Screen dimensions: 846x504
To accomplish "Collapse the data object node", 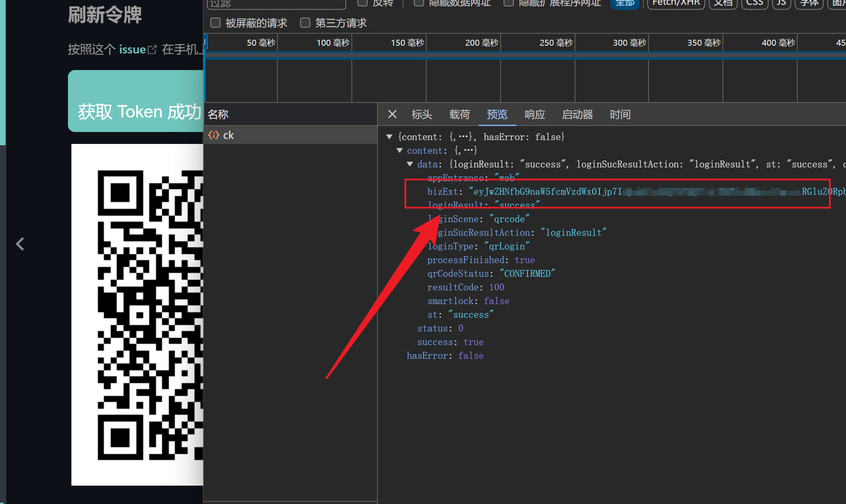I will [x=410, y=164].
